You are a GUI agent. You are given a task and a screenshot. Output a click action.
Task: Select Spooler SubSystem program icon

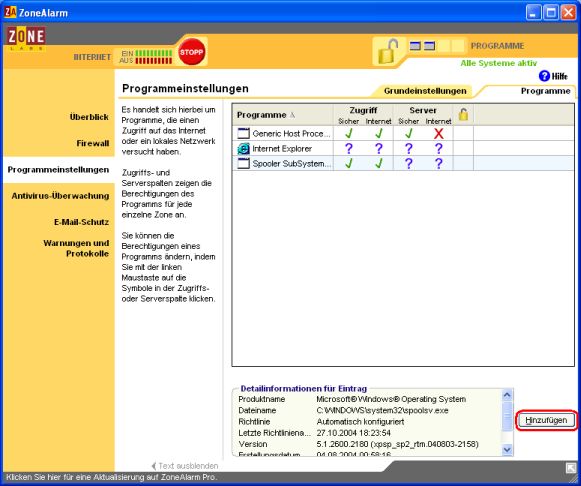coord(243,163)
